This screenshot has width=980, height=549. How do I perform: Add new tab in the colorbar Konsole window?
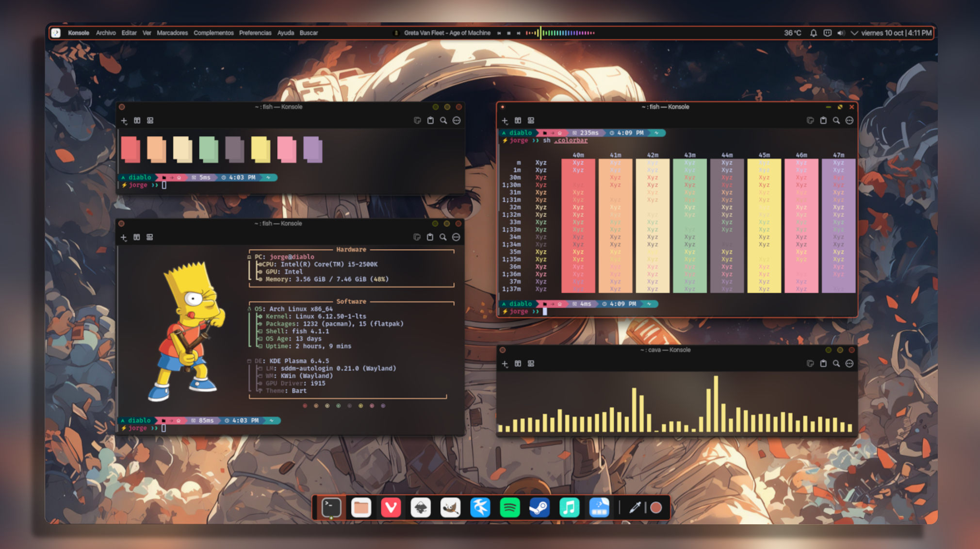click(x=505, y=120)
